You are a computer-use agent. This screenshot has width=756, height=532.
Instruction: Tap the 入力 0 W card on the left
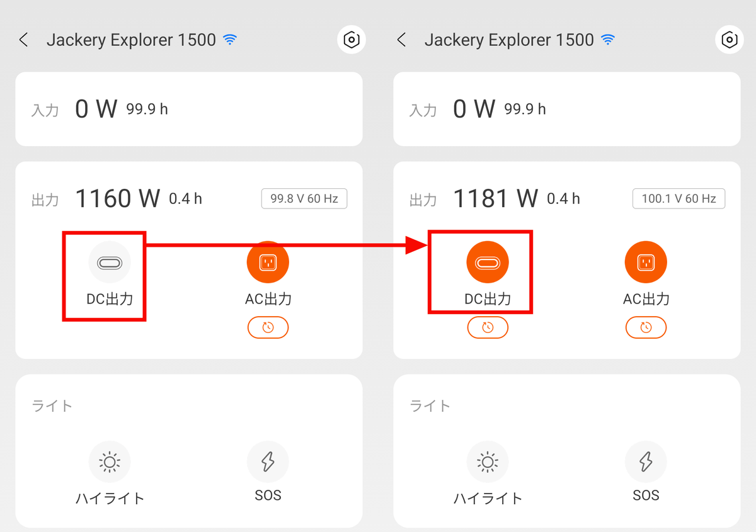pos(189,109)
